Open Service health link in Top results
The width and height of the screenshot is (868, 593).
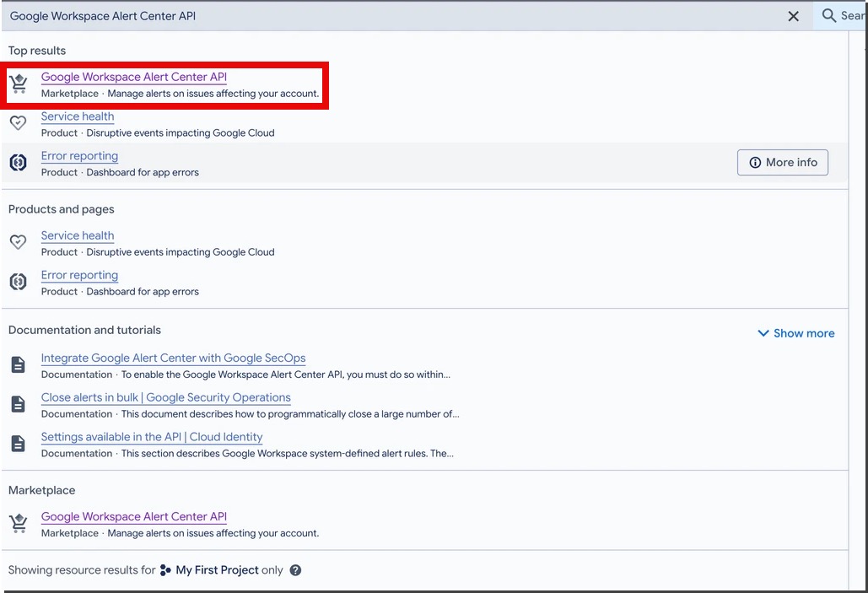pos(78,116)
